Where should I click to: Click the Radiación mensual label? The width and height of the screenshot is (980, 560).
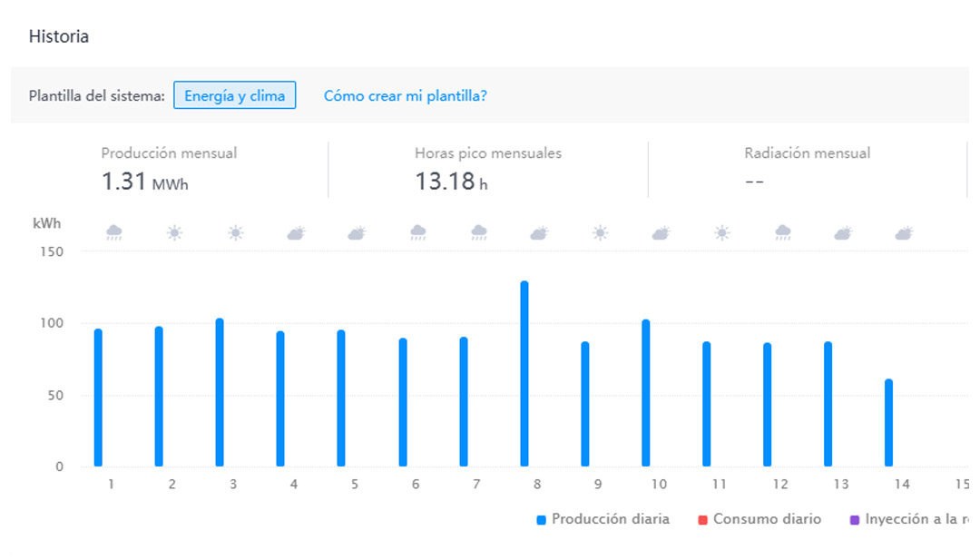pyautogui.click(x=807, y=153)
